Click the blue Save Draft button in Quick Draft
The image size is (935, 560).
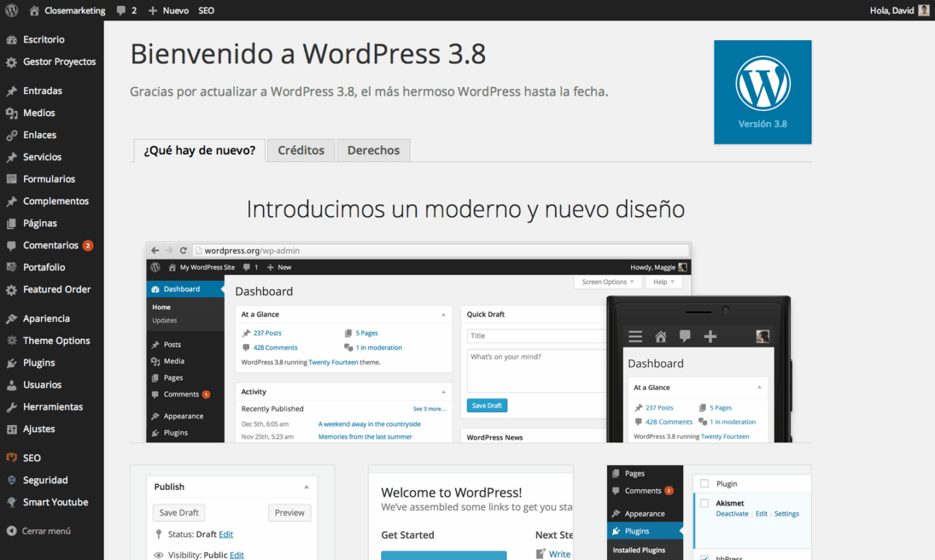(x=487, y=405)
